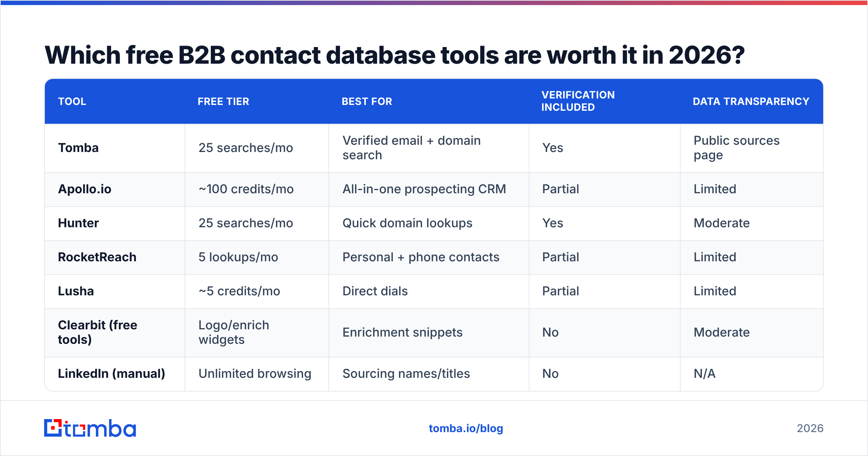
Task: Click Apollo.io's Partial verification cell
Action: pyautogui.click(x=605, y=189)
